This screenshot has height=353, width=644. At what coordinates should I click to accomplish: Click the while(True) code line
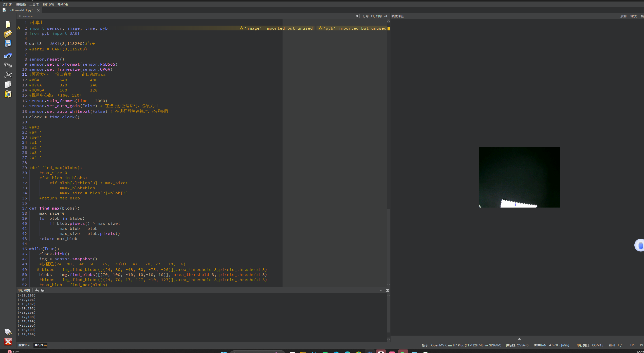coord(44,249)
